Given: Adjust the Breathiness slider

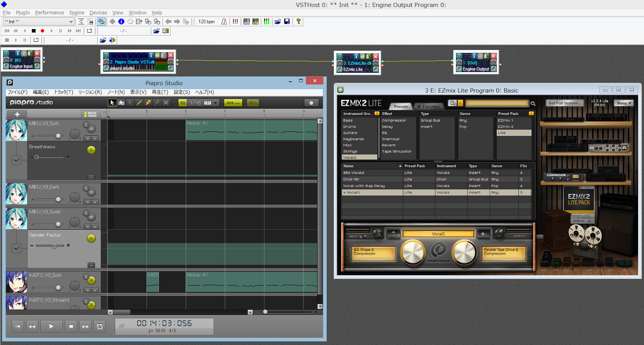Looking at the screenshot, I should tap(49, 157).
